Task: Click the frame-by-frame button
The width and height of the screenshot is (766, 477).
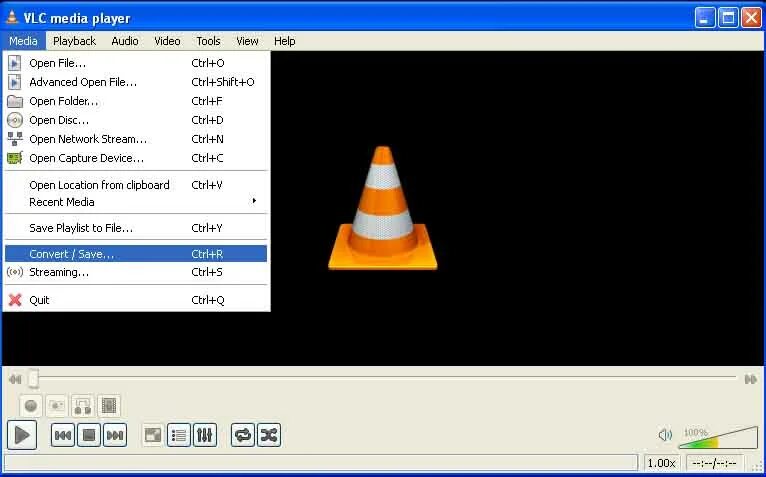Action: coord(108,406)
